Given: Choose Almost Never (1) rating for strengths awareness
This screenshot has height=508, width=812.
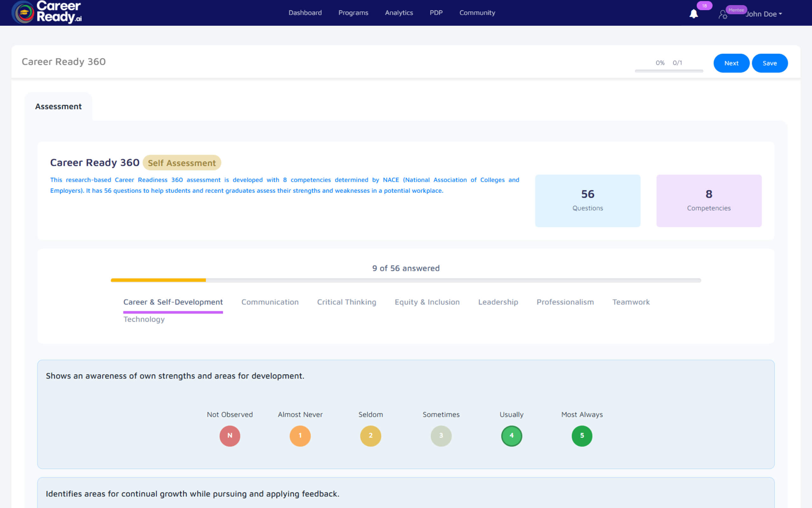Looking at the screenshot, I should coord(300,436).
